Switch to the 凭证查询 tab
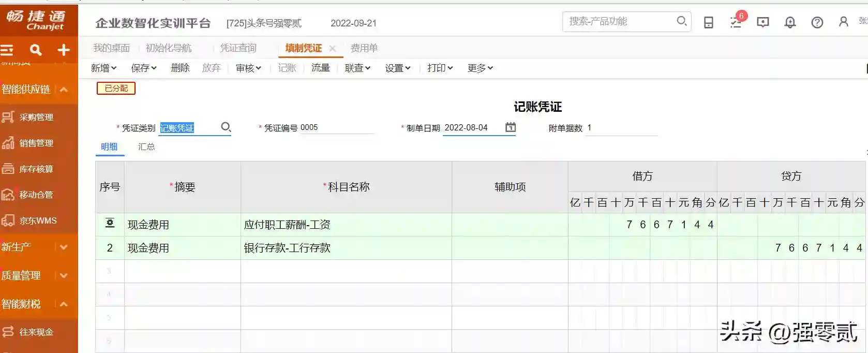 coord(238,48)
